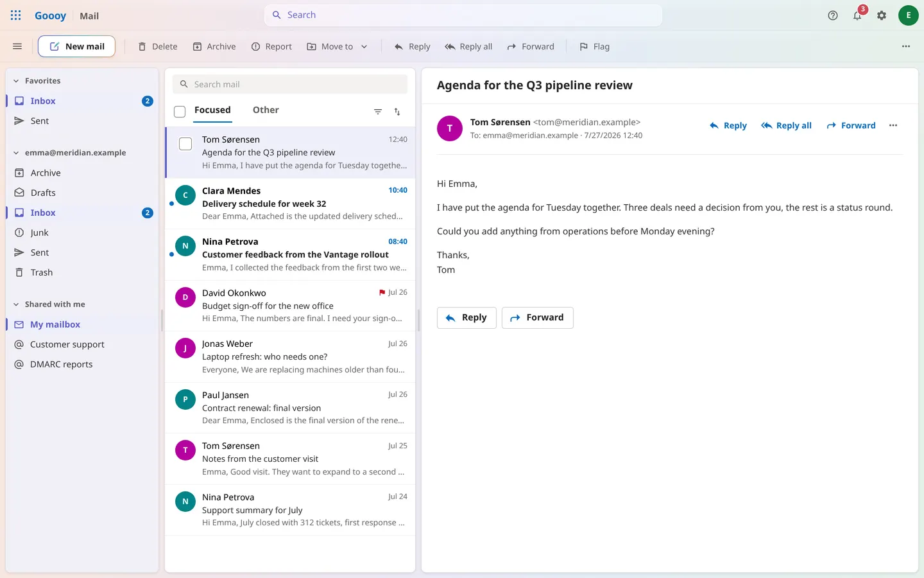
Task: Click David Okonkwo avatar in the list
Action: coord(185,297)
